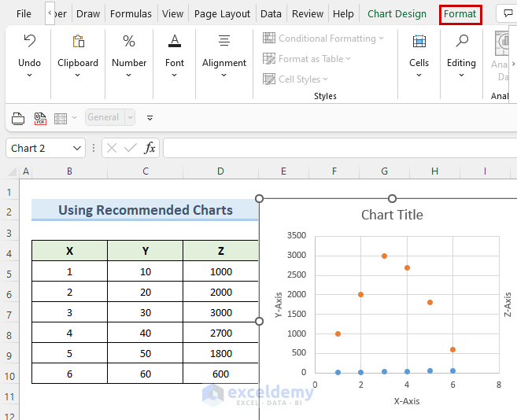
Task: Click the formula bar cancel X icon
Action: [x=112, y=148]
